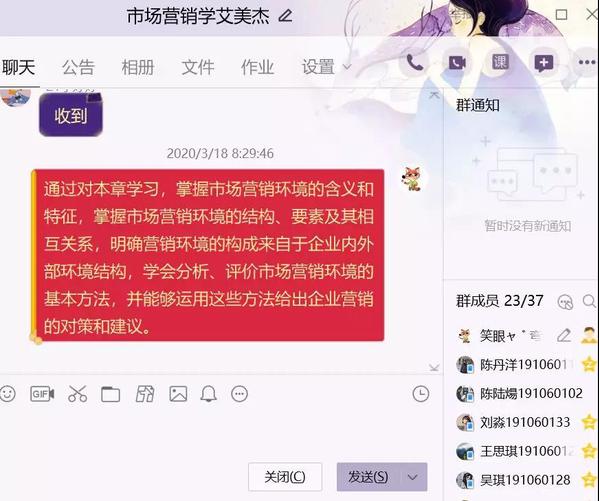Open the 作业 tab
The image size is (599, 501).
coord(257,67)
